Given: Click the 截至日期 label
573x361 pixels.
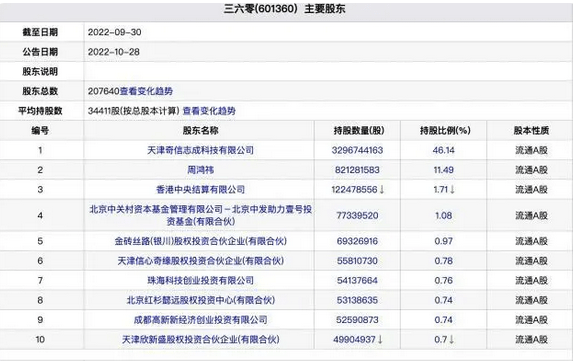Looking at the screenshot, I should [40, 32].
